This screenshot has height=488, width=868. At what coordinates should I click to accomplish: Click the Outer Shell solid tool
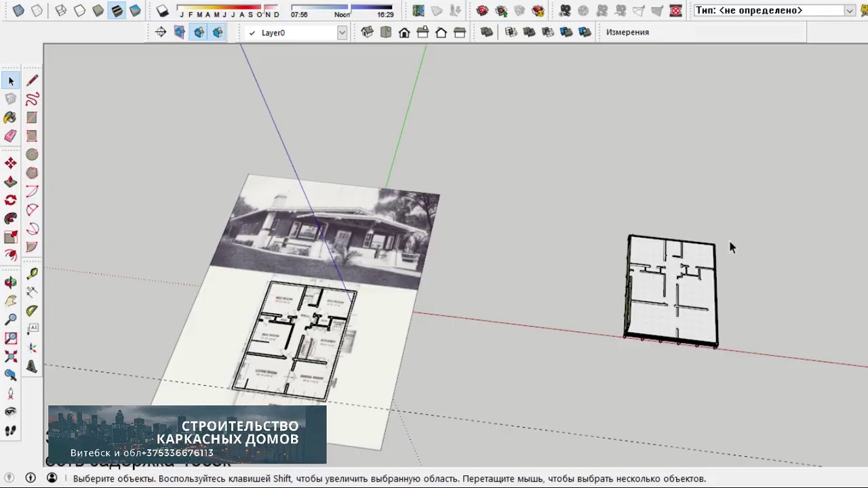(x=487, y=32)
